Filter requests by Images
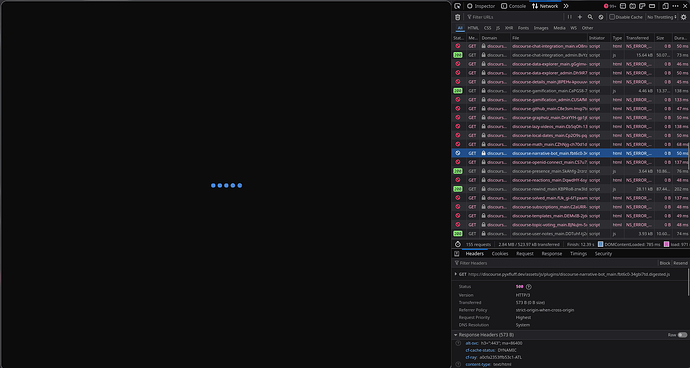690x368 pixels. tap(541, 28)
